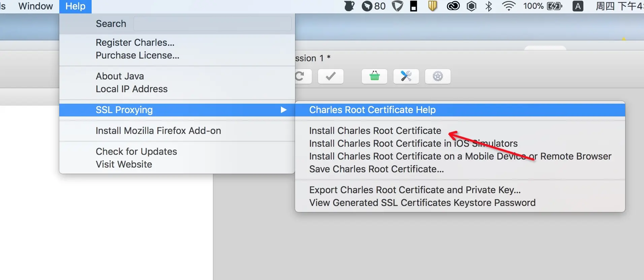Open Settings with the gear toolbar icon
This screenshot has width=644, height=280.
click(x=438, y=76)
